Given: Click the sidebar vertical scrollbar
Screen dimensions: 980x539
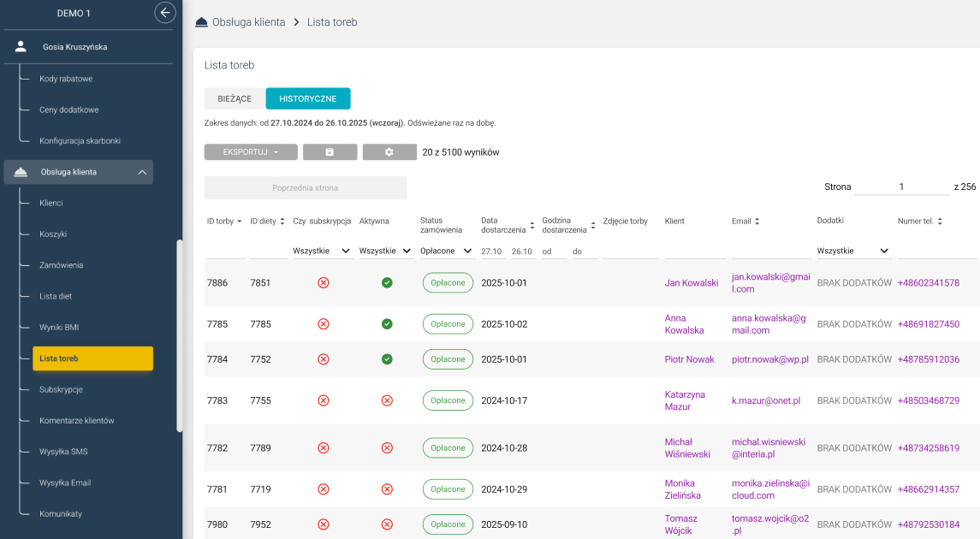Looking at the screenshot, I should click(x=179, y=334).
